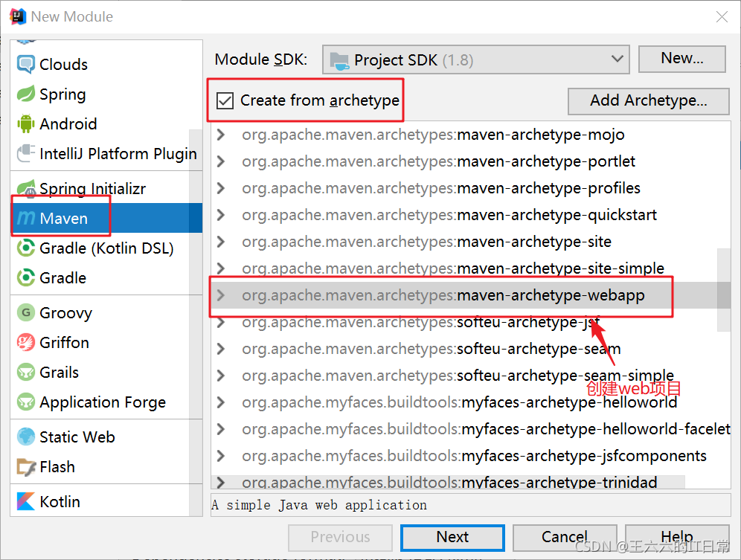Screen dimensions: 741x560
Task: Click the module type list scrollbar
Action: (x=196, y=323)
